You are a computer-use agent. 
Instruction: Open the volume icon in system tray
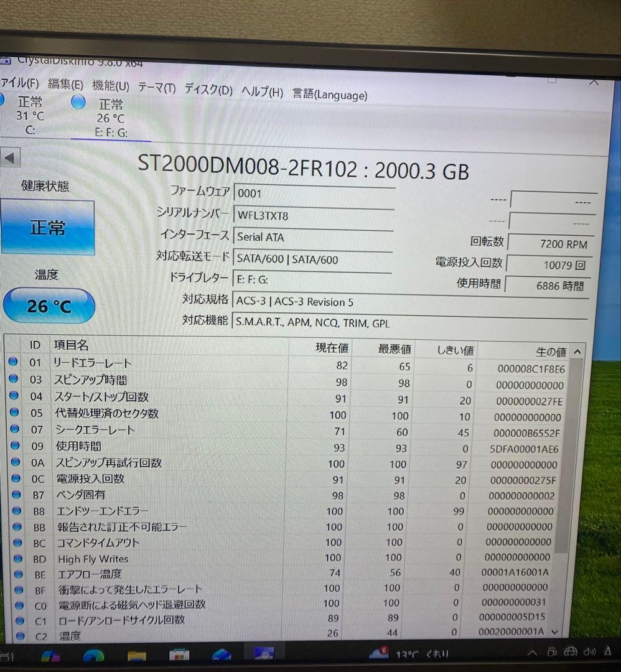(590, 652)
